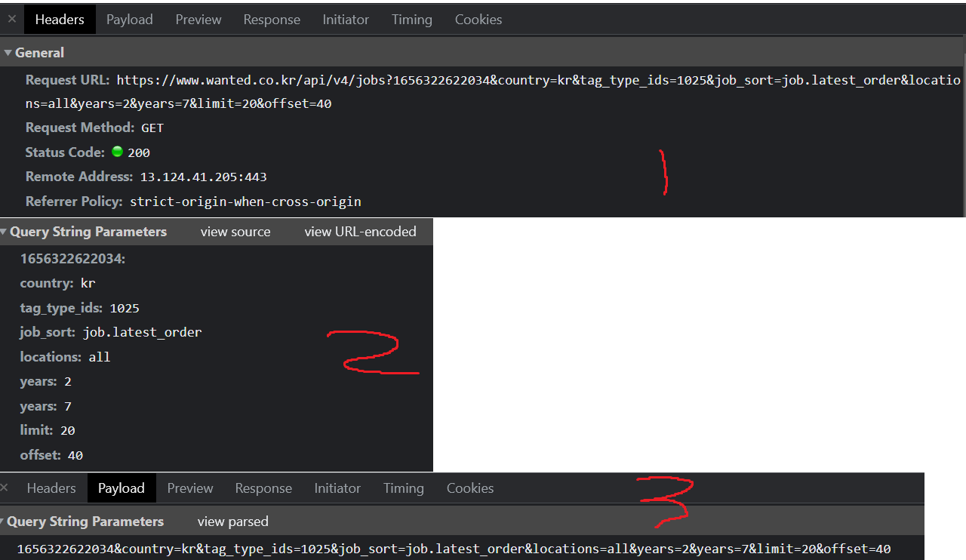Open the Cookies tab in lower panel
The width and height of the screenshot is (966, 560).
(470, 488)
